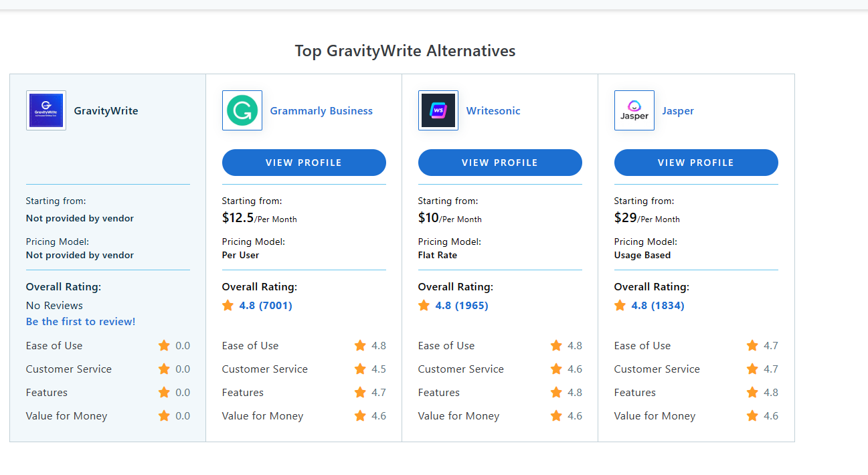Open Jasper's 4.8 (1834) rating link
Viewport: 868px width, 475px height.
(x=658, y=306)
